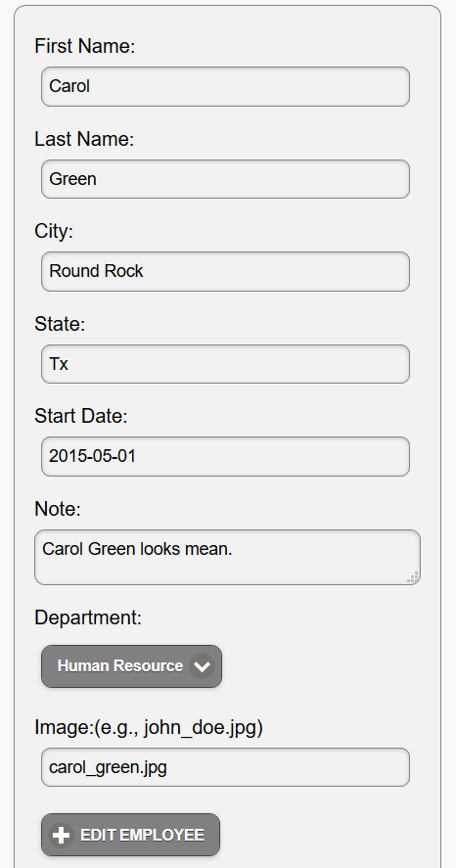Viewport: 456px width, 868px height.
Task: Click the State label
Action: tap(60, 324)
